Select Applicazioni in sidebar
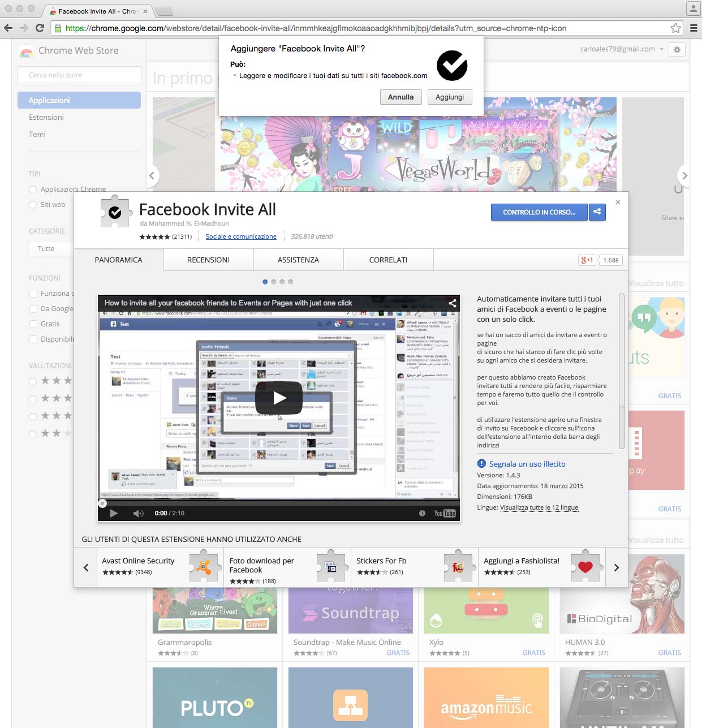The image size is (702, 728). pyautogui.click(x=79, y=100)
